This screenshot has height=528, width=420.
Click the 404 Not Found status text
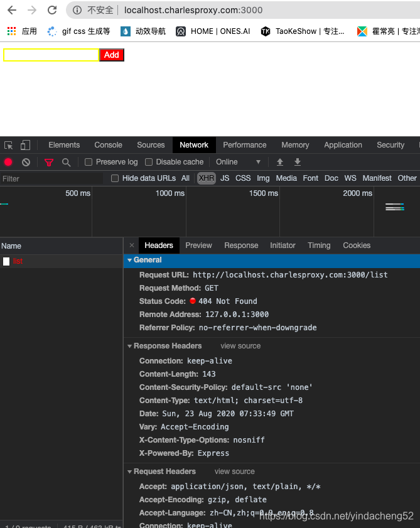(x=228, y=301)
